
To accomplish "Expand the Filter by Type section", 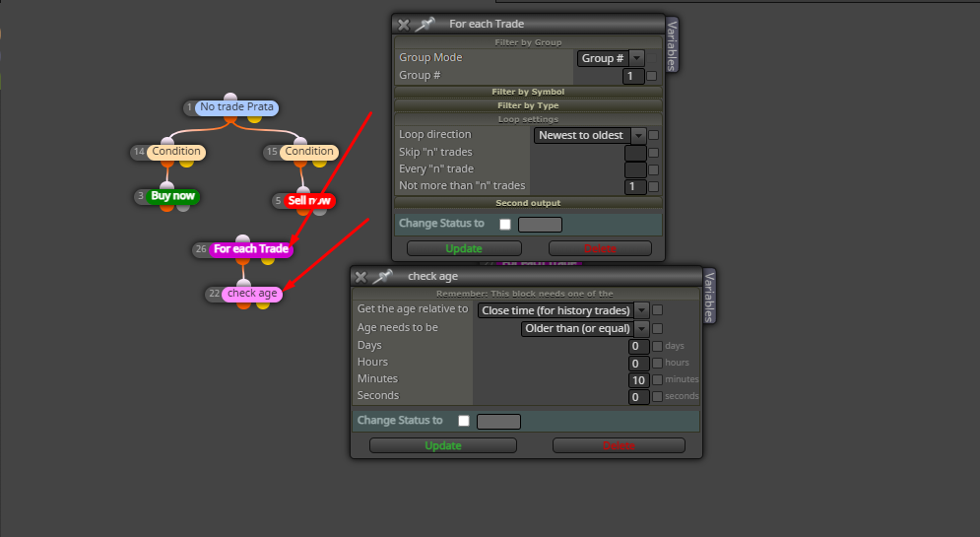I will (x=528, y=105).
